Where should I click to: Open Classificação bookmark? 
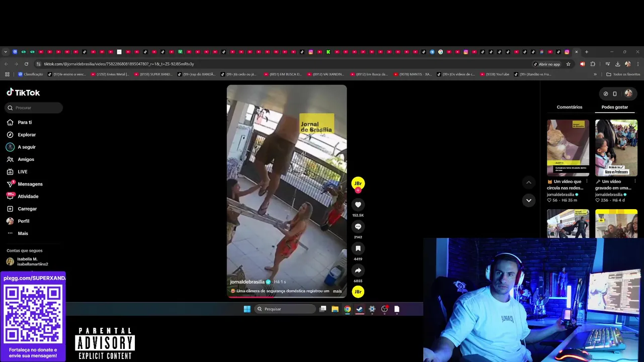30,74
